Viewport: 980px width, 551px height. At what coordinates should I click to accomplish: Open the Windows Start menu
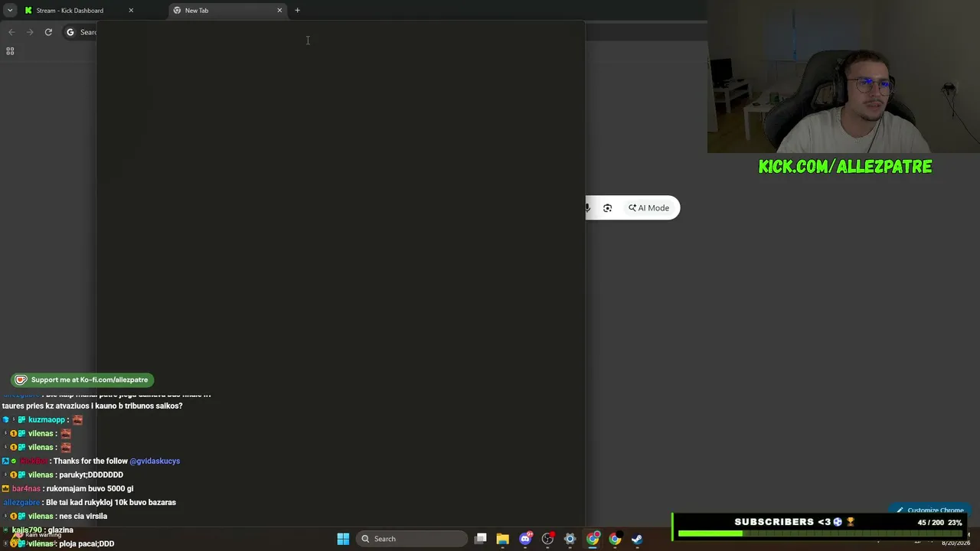tap(343, 539)
